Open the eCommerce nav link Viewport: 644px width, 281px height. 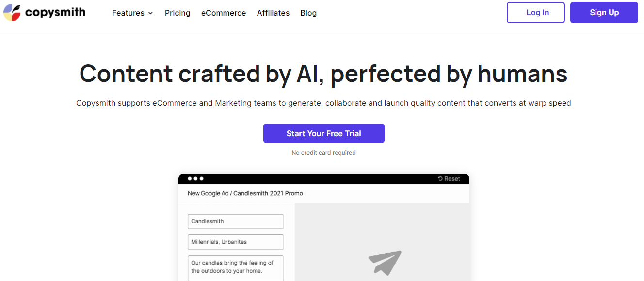[x=224, y=13]
